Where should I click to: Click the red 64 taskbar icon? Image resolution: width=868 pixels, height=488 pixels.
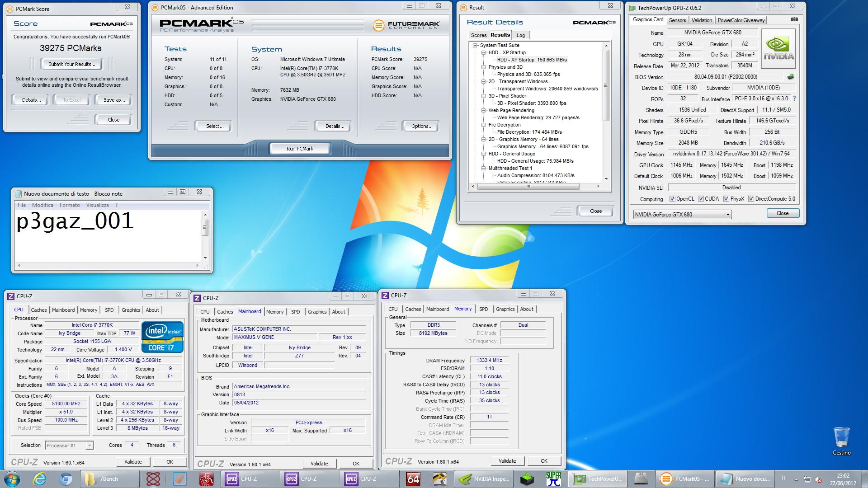tap(413, 479)
